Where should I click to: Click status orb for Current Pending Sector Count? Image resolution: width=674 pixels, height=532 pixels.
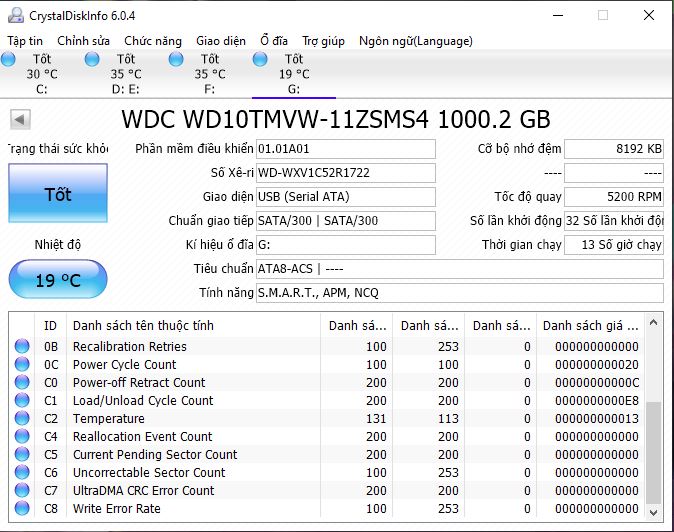22,454
